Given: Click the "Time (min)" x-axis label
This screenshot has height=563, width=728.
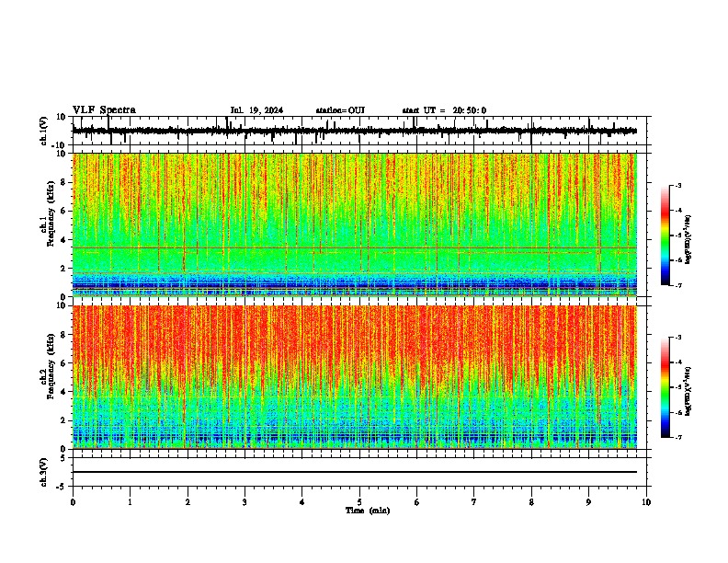Looking at the screenshot, I should [368, 511].
